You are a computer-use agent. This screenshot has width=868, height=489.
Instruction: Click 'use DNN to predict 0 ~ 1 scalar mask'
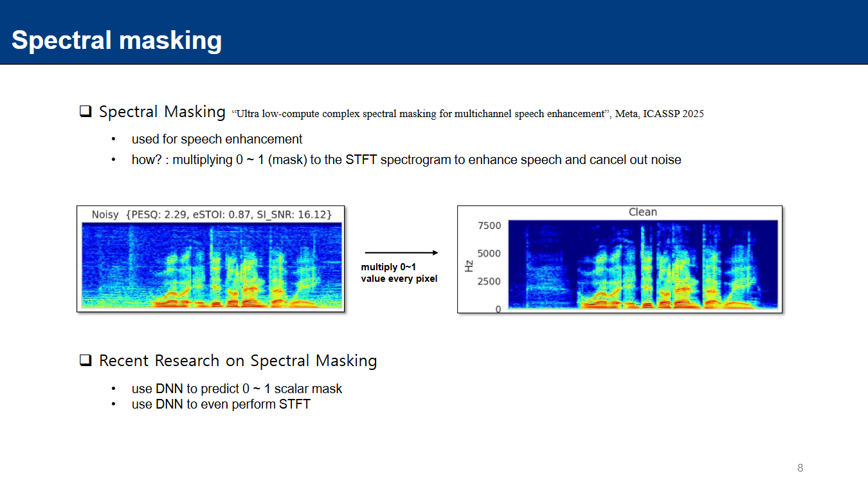coord(237,389)
